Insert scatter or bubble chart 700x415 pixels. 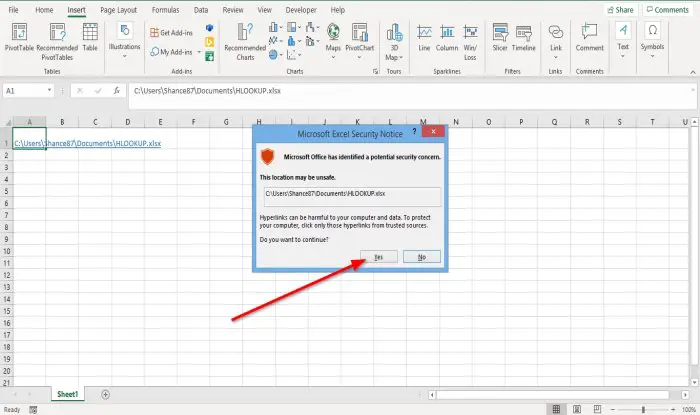click(293, 55)
